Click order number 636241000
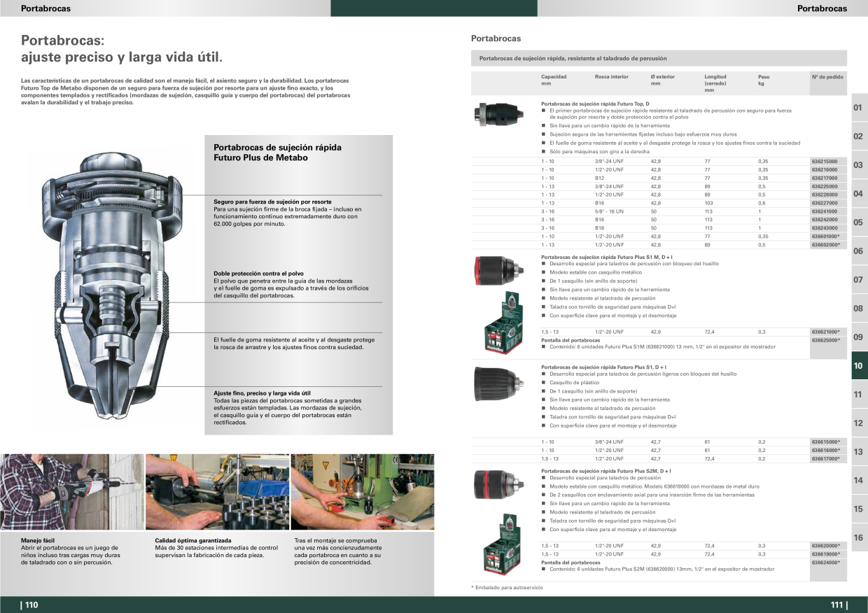 [x=824, y=211]
